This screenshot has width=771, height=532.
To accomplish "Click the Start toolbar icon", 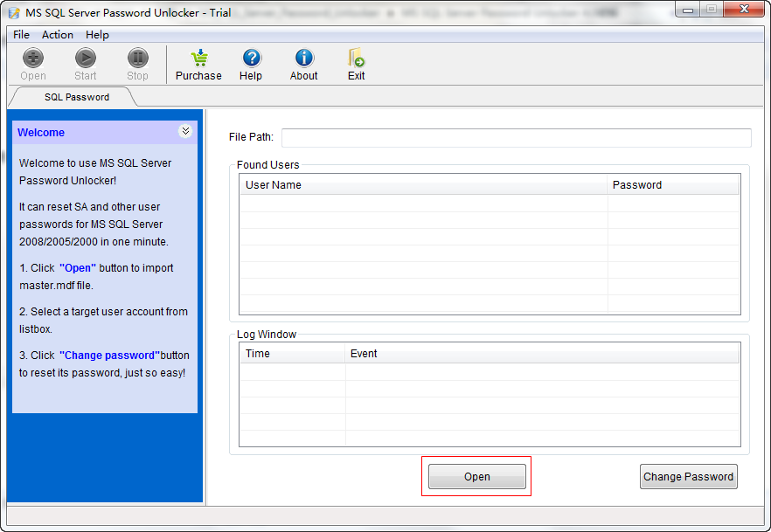I will pos(86,59).
